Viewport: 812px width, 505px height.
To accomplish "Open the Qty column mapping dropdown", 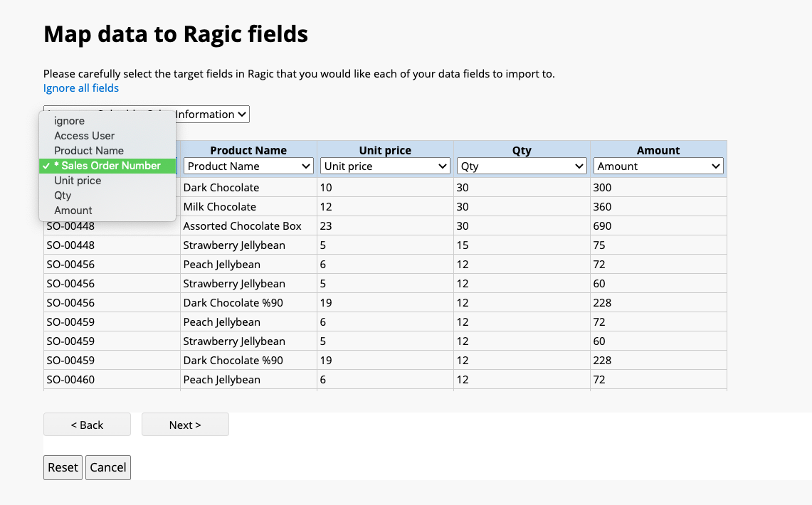I will [x=522, y=166].
